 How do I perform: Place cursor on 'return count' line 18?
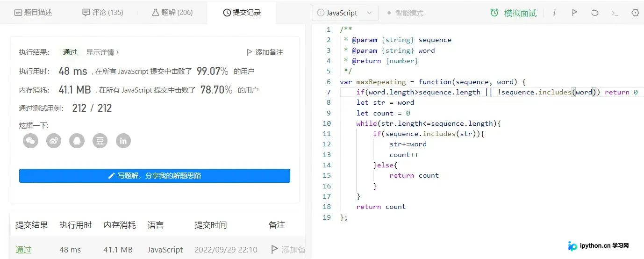381,207
